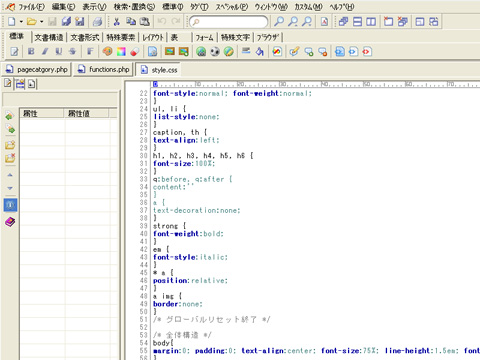Screen dimensions: 480x360
Task: Click the third magnifier Find Previous icon
Action: coord(307,22)
